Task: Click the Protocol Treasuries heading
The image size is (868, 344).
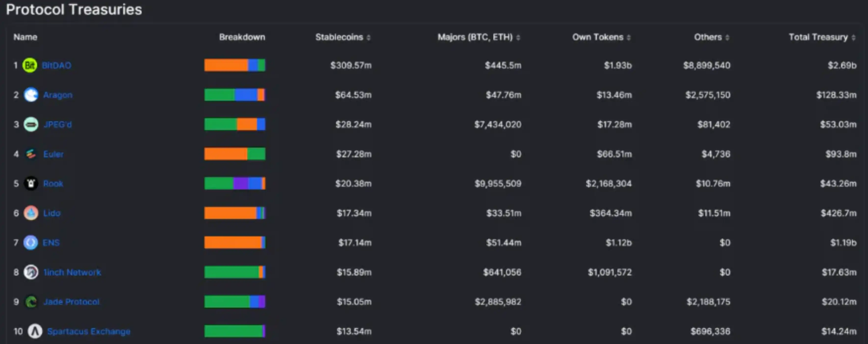Action: coord(74,9)
